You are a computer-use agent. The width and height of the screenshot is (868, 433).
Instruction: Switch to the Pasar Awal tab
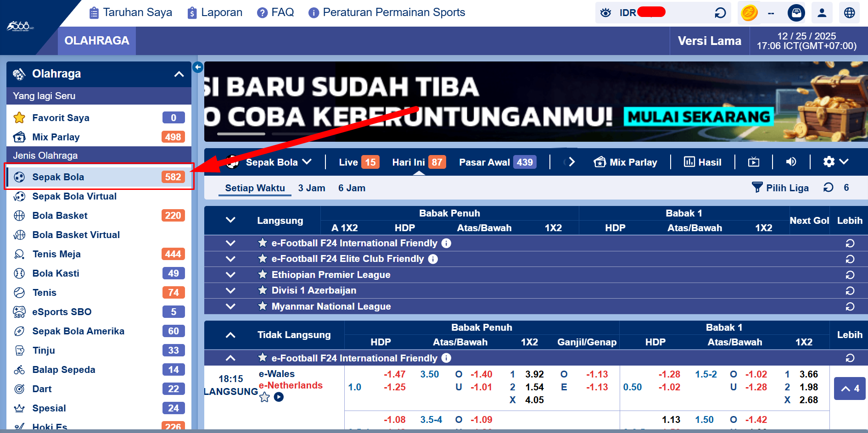(484, 161)
